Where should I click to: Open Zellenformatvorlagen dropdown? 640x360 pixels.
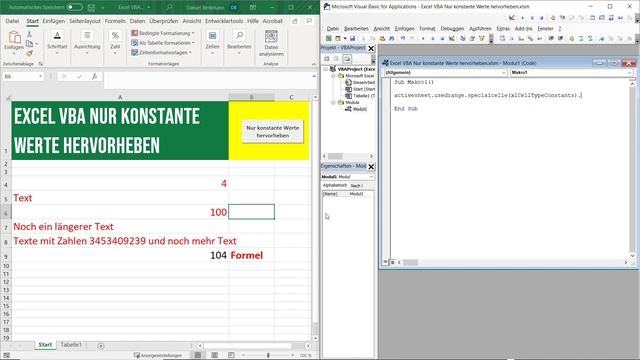point(161,53)
